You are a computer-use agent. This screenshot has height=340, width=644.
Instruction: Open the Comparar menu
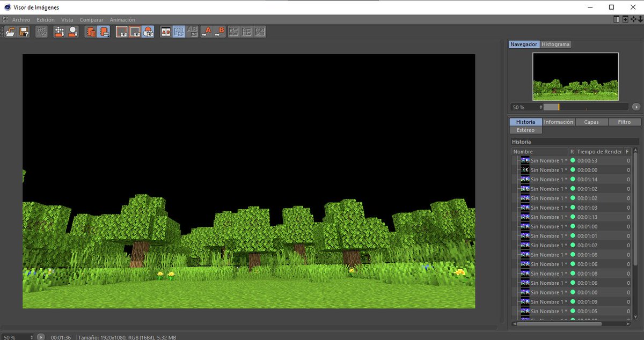point(91,20)
